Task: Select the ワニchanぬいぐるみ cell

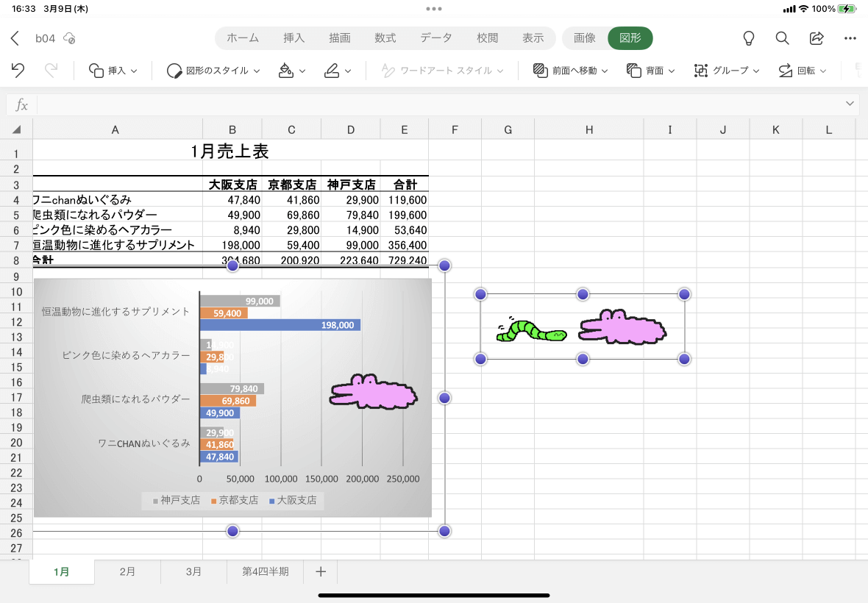Action: tap(118, 199)
